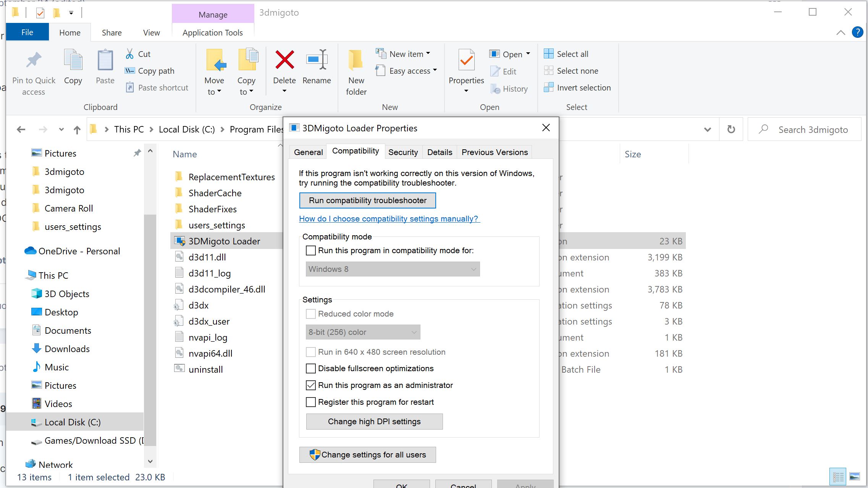
Task: Switch to the View ribbon tab
Action: (151, 32)
